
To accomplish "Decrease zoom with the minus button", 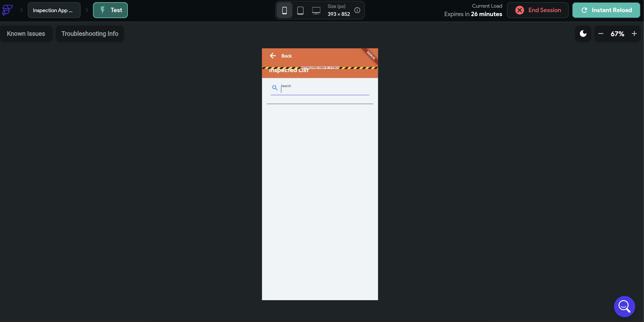I will tap(601, 34).
